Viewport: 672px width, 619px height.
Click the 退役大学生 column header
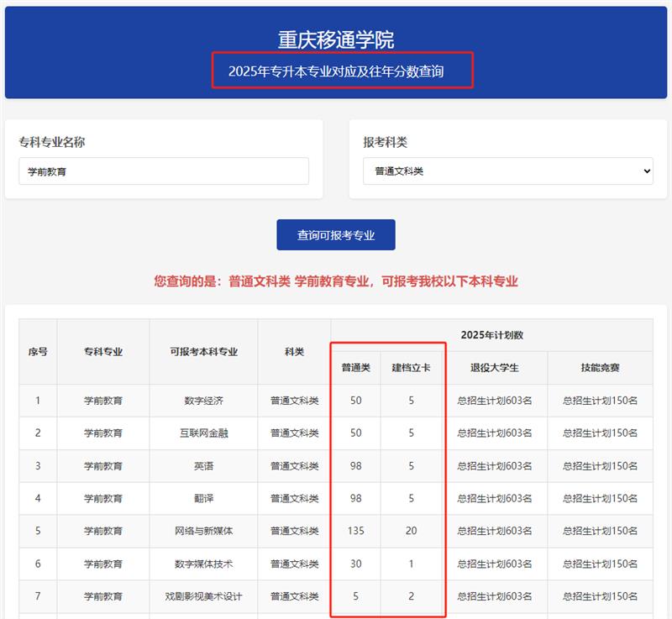495,368
